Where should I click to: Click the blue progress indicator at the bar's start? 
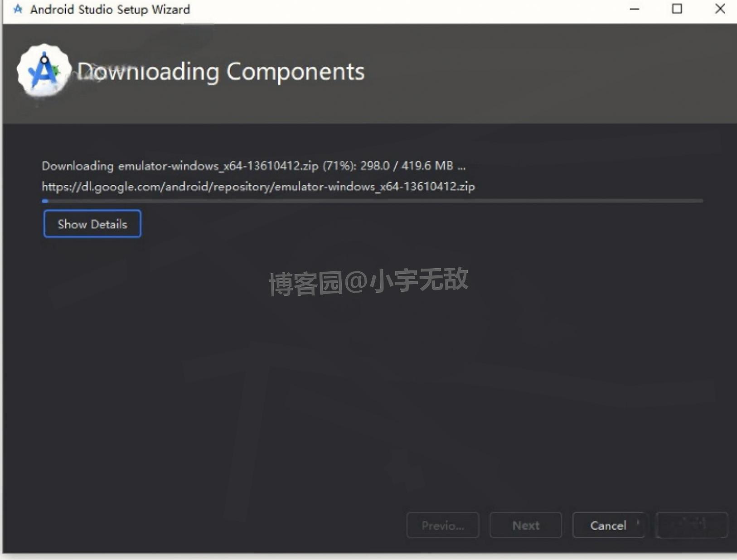coord(45,201)
